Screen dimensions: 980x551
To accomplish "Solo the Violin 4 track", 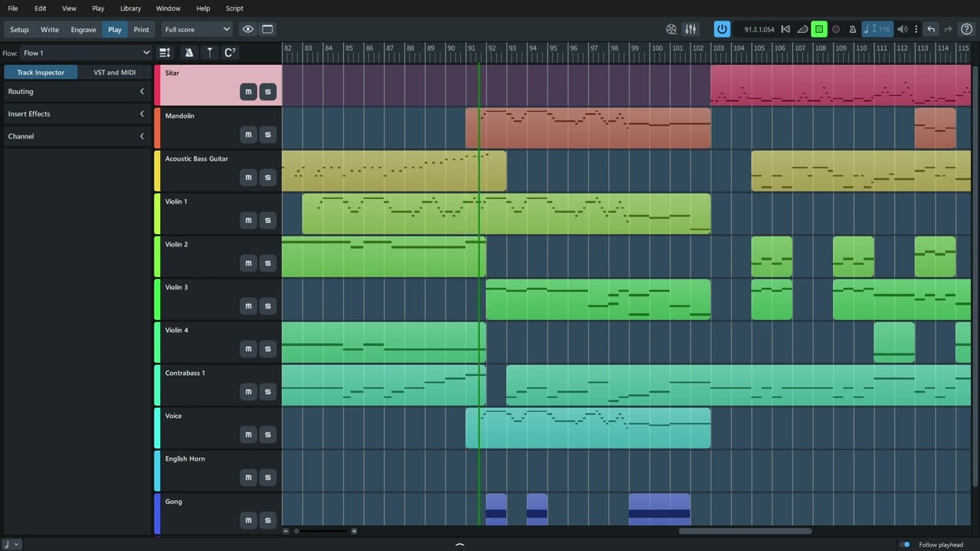I will tap(267, 349).
